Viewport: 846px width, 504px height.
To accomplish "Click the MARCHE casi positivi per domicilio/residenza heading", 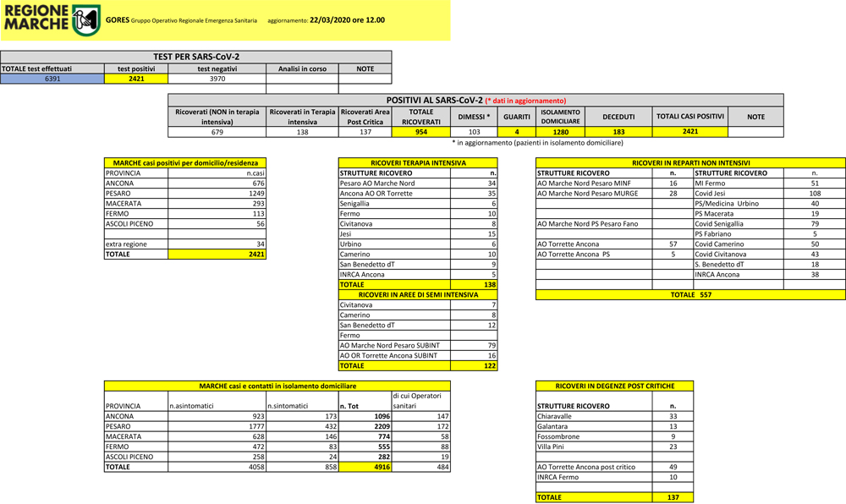I will coord(184,162).
